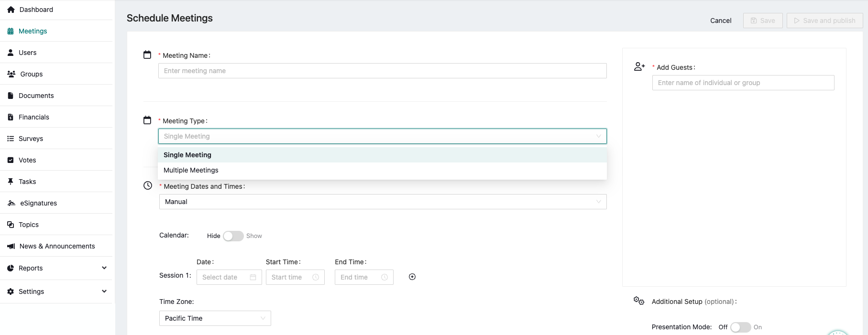This screenshot has height=335, width=868.
Task: Click the Topics chat icon
Action: pos(11,225)
